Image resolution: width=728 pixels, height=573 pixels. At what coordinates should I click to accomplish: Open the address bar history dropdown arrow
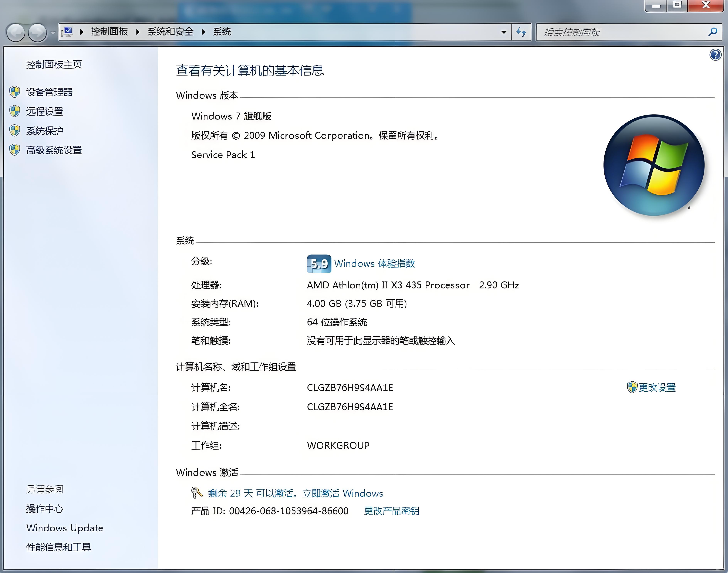pyautogui.click(x=503, y=32)
